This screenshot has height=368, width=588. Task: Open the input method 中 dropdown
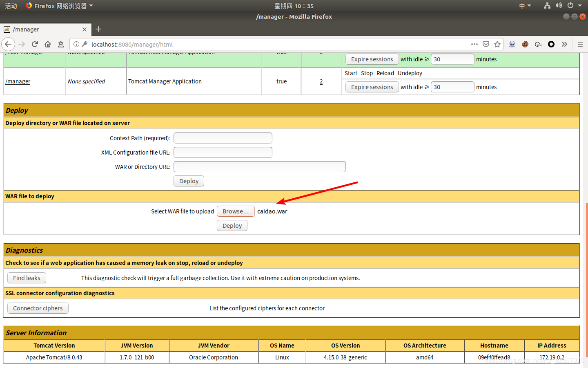point(525,6)
